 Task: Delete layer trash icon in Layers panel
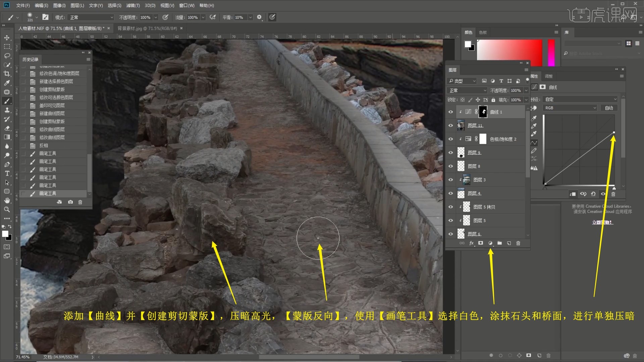pos(518,243)
